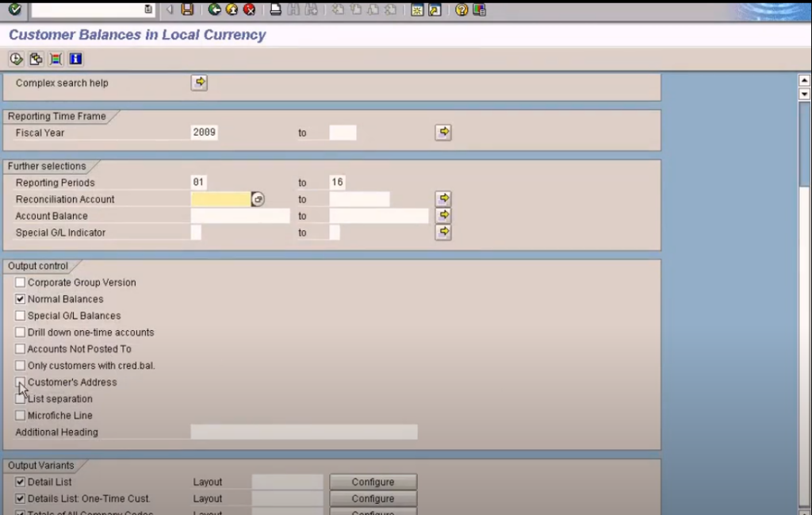Click the blue Program Documentation info icon

(x=75, y=59)
